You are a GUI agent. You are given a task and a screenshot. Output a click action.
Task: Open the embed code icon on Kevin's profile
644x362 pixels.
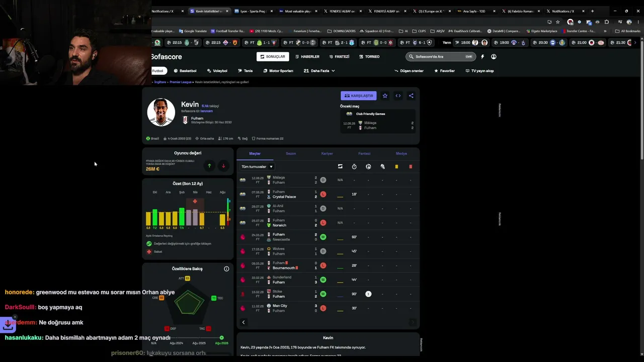[398, 96]
